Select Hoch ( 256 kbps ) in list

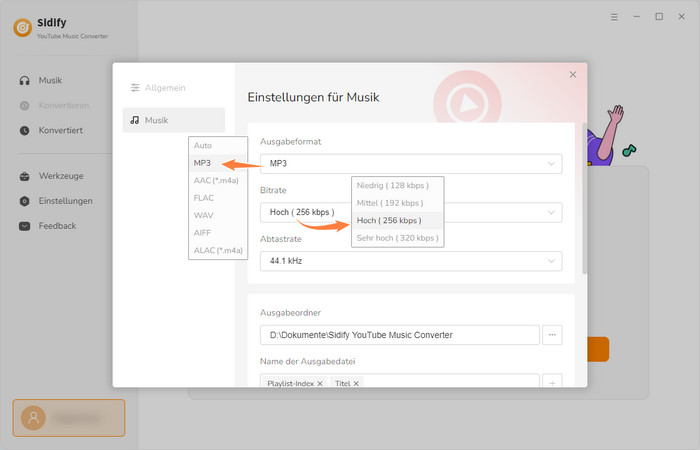coord(397,221)
